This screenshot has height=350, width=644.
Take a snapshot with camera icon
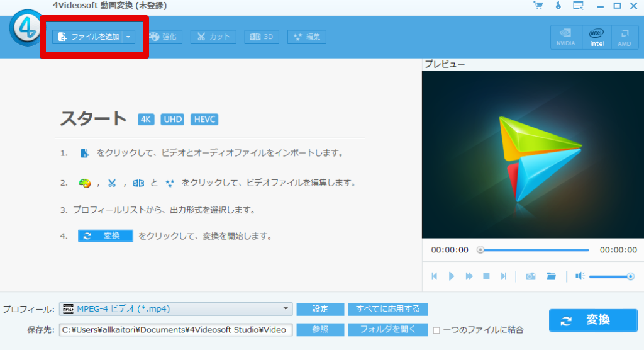[x=531, y=276]
